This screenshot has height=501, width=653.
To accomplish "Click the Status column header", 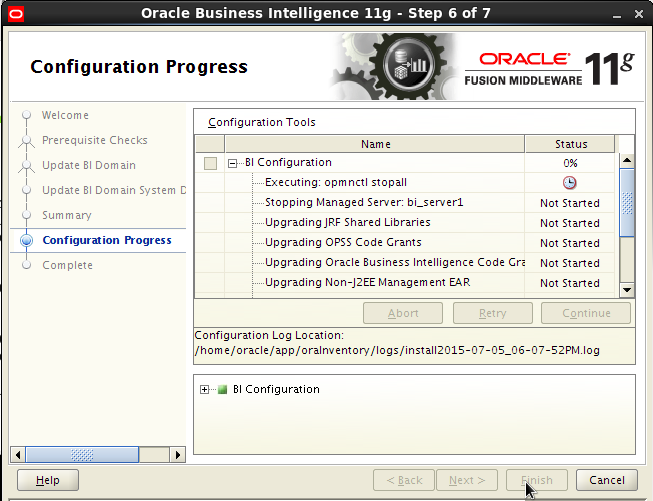I will point(570,144).
